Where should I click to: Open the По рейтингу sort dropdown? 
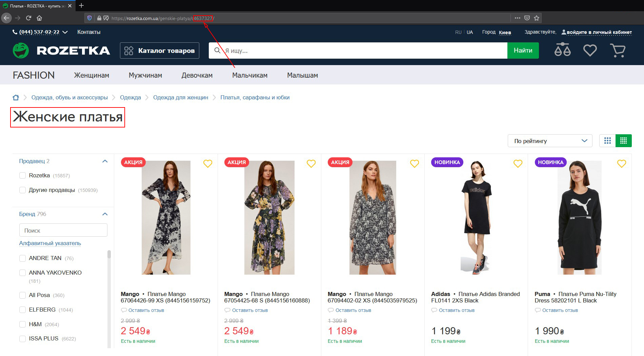(x=550, y=141)
